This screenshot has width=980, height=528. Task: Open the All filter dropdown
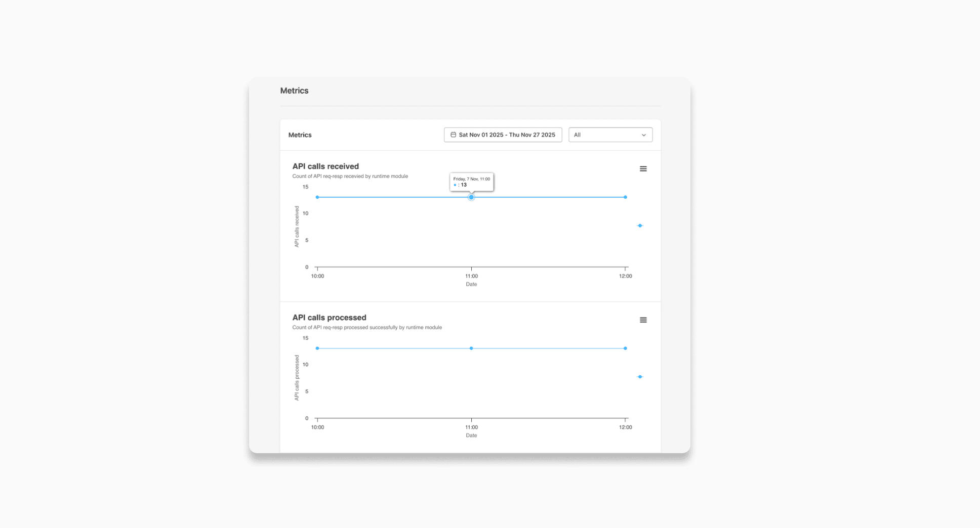click(x=610, y=135)
